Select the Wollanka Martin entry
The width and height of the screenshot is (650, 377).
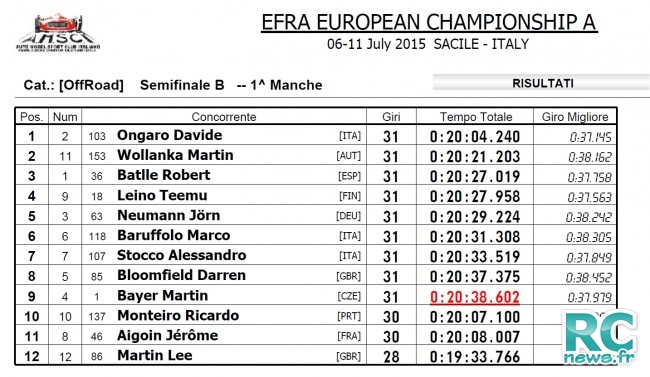click(x=316, y=156)
